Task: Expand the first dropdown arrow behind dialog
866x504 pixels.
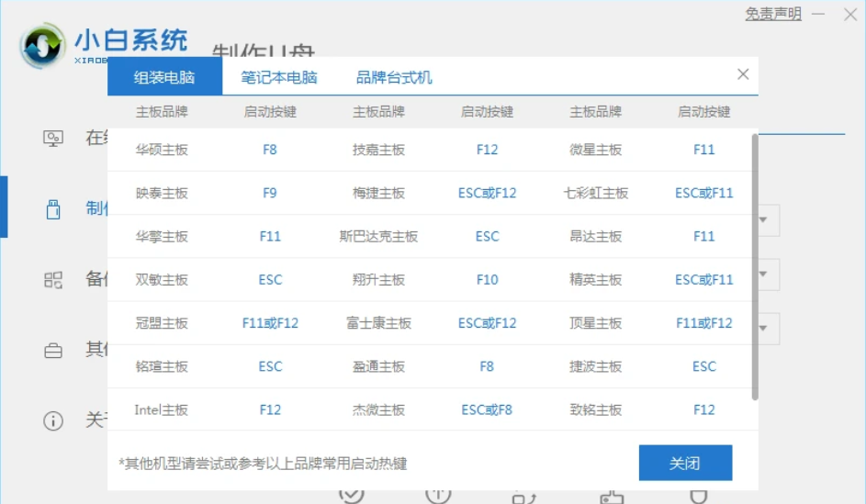Action: [x=763, y=219]
